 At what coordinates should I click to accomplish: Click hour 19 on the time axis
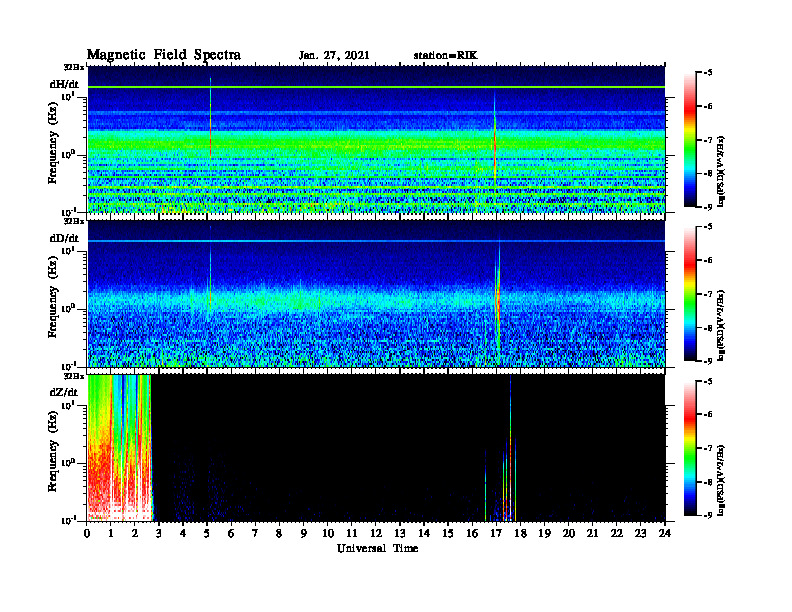[544, 534]
